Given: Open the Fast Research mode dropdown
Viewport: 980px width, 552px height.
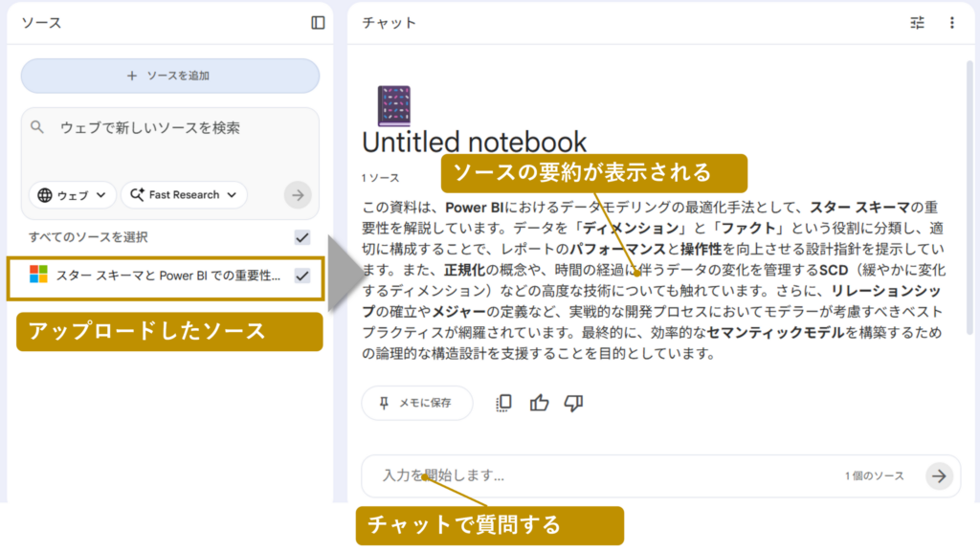Looking at the screenshot, I should (184, 195).
